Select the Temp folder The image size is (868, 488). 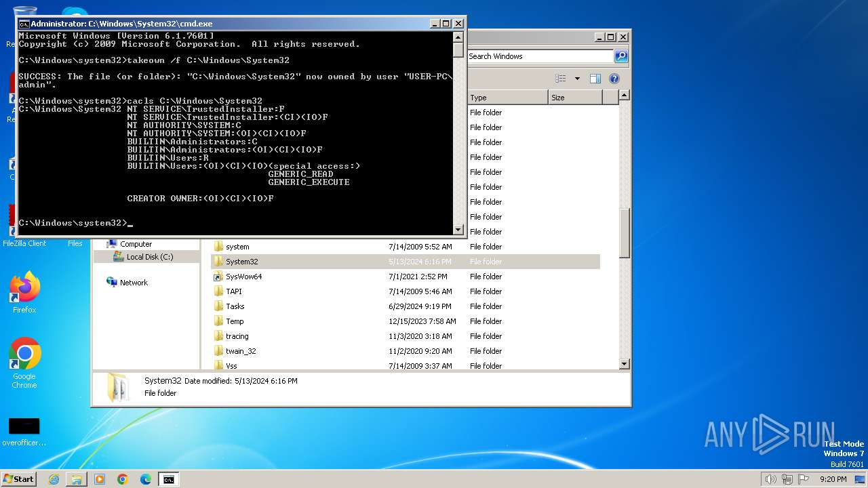tap(235, 321)
